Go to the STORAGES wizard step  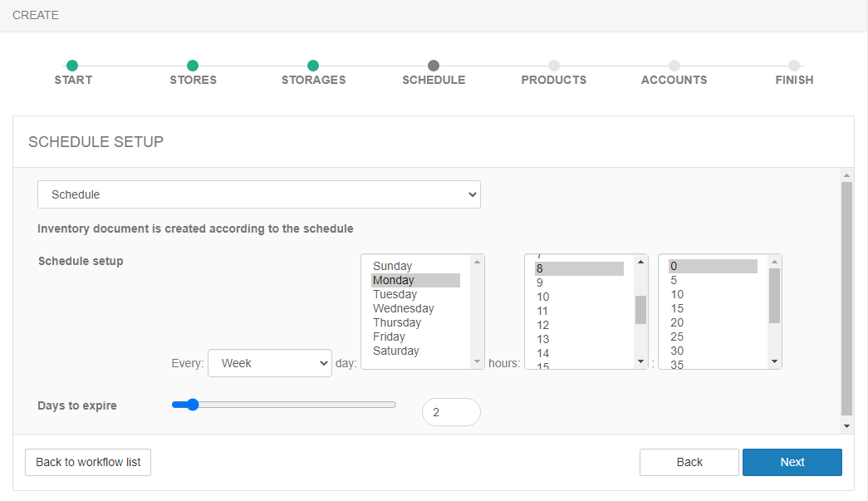tap(313, 66)
